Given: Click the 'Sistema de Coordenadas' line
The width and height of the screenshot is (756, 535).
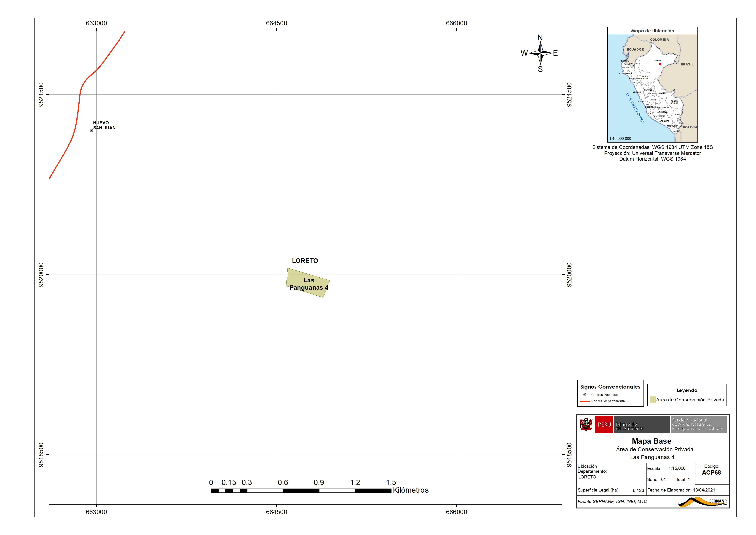Looking at the screenshot, I should (x=652, y=147).
